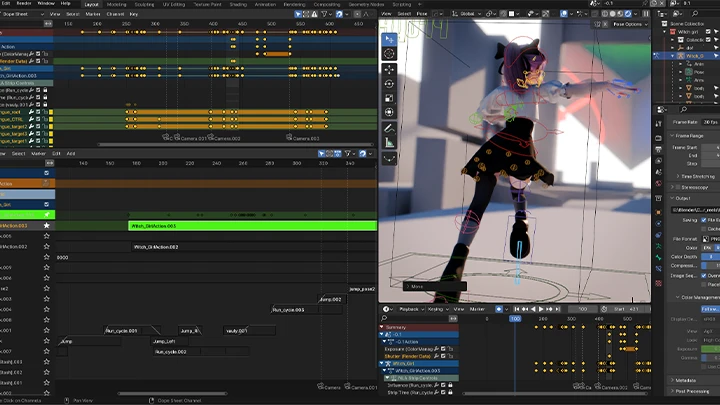This screenshot has width=720, height=405.
Task: Jump to first frame in timeline
Action: coord(517,309)
